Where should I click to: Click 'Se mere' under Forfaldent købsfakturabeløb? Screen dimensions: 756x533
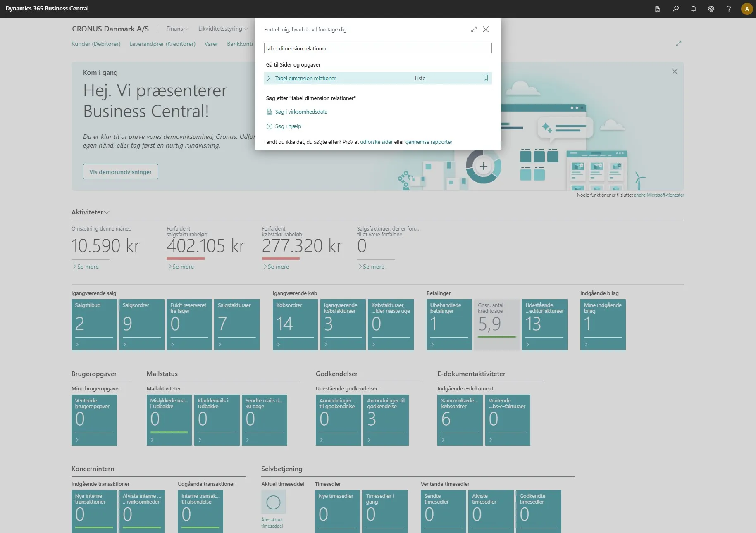coord(276,267)
